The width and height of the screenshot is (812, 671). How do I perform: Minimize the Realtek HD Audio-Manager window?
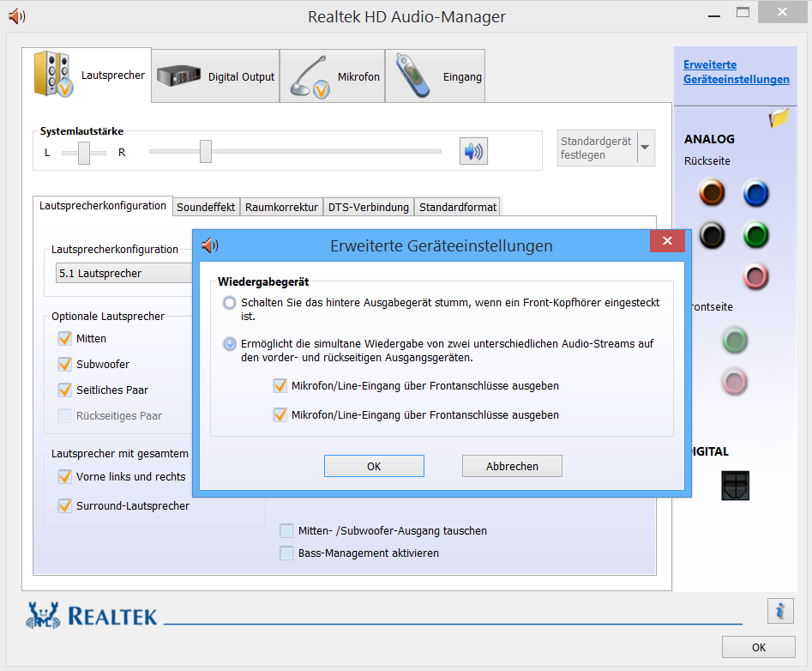tap(714, 16)
